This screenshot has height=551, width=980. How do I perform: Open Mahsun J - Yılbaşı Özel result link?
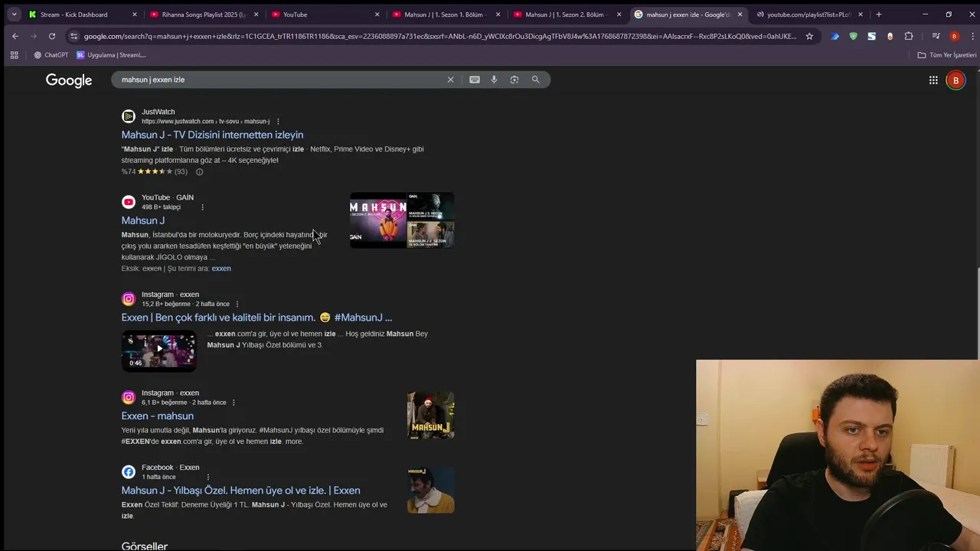point(240,491)
